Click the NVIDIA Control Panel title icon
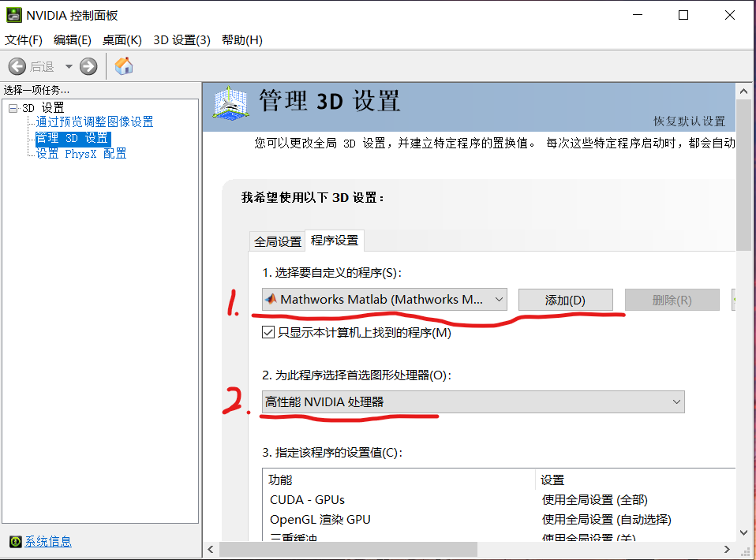Image resolution: width=756 pixels, height=560 pixels. (x=14, y=16)
